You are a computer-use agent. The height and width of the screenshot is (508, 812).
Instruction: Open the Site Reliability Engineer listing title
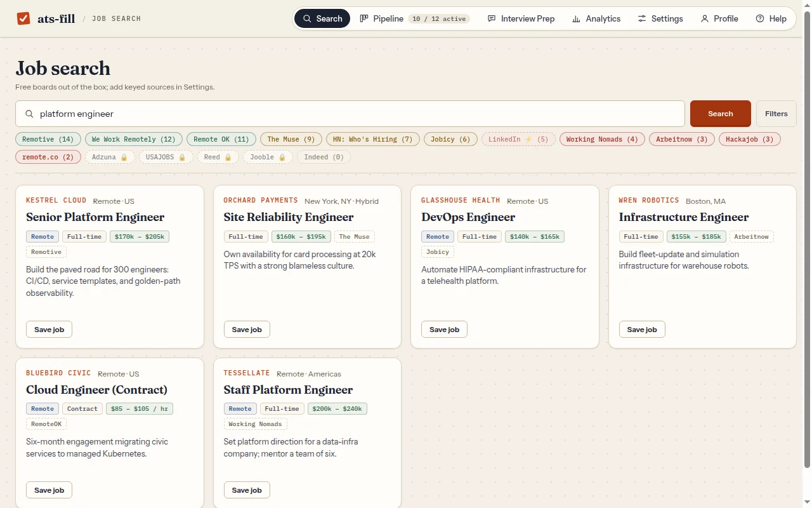click(x=289, y=217)
